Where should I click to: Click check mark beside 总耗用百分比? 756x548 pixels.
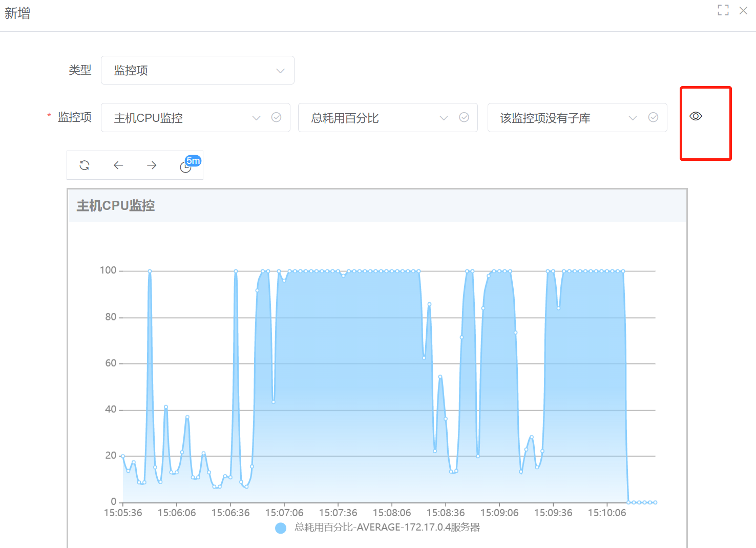pos(464,117)
